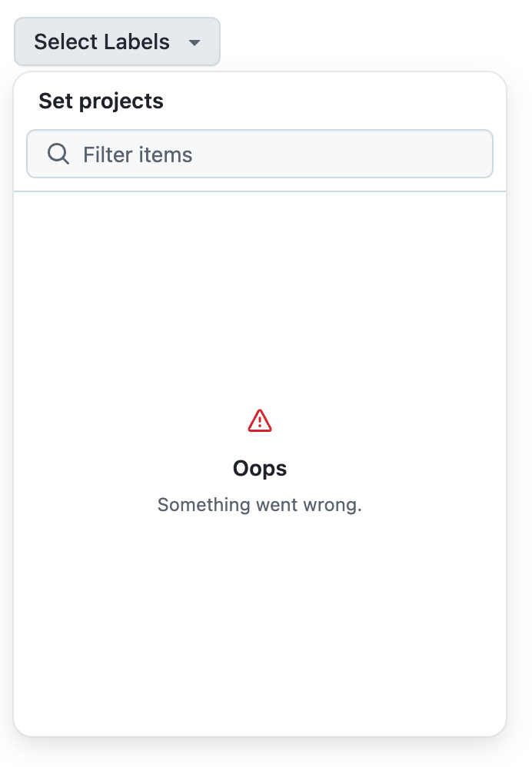Click the "Filter items" placeholder text

pos(138,154)
